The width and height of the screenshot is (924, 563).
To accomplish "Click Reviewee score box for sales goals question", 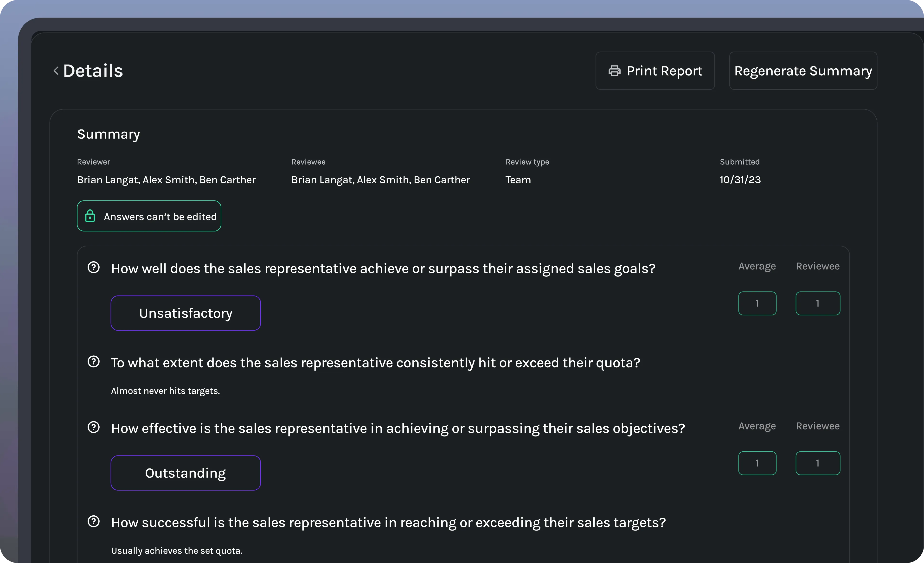I will click(817, 303).
